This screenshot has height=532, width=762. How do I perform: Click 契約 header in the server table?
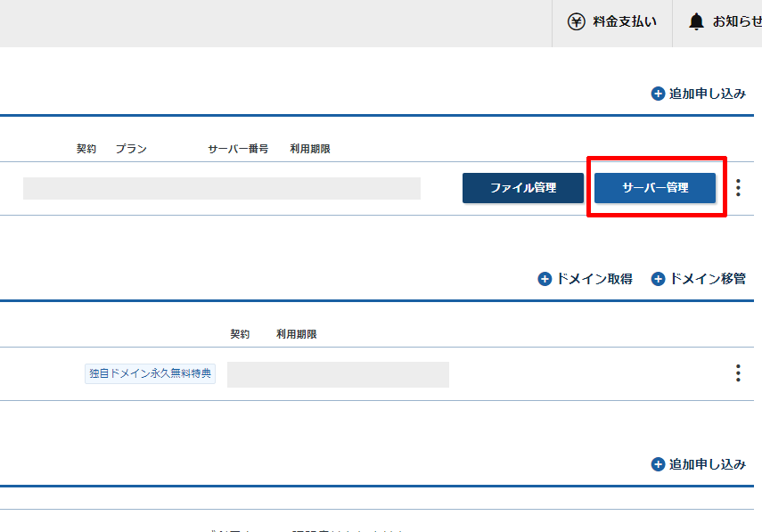tap(86, 149)
